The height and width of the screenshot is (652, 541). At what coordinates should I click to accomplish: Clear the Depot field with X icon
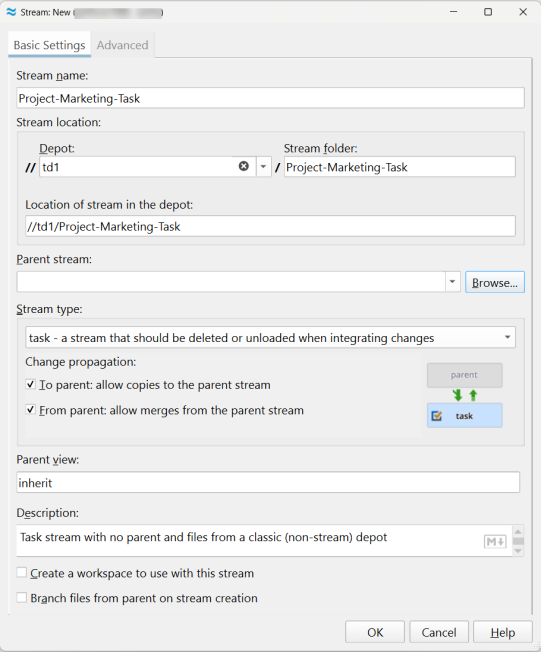pyautogui.click(x=244, y=166)
